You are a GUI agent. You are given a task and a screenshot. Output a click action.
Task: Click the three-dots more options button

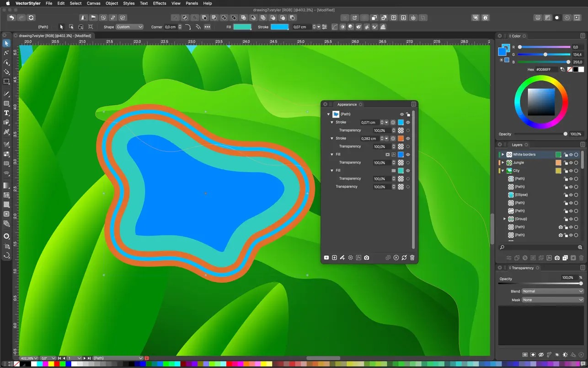tap(207, 27)
